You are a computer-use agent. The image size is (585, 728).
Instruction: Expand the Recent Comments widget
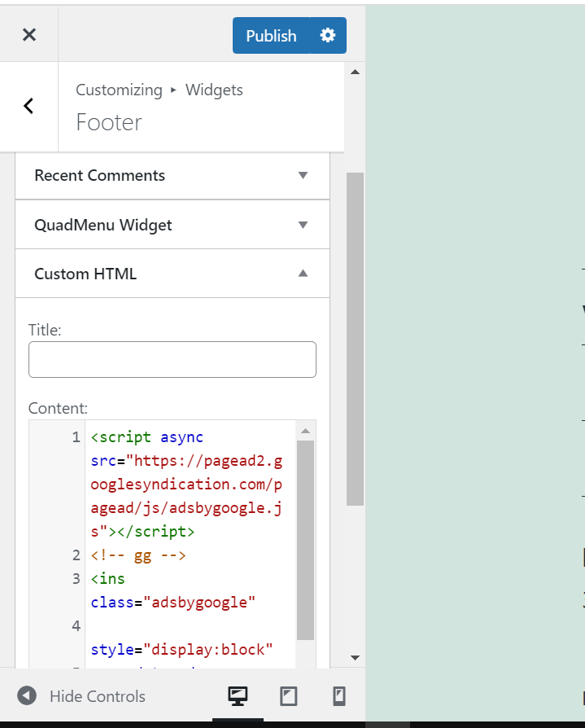tap(303, 176)
